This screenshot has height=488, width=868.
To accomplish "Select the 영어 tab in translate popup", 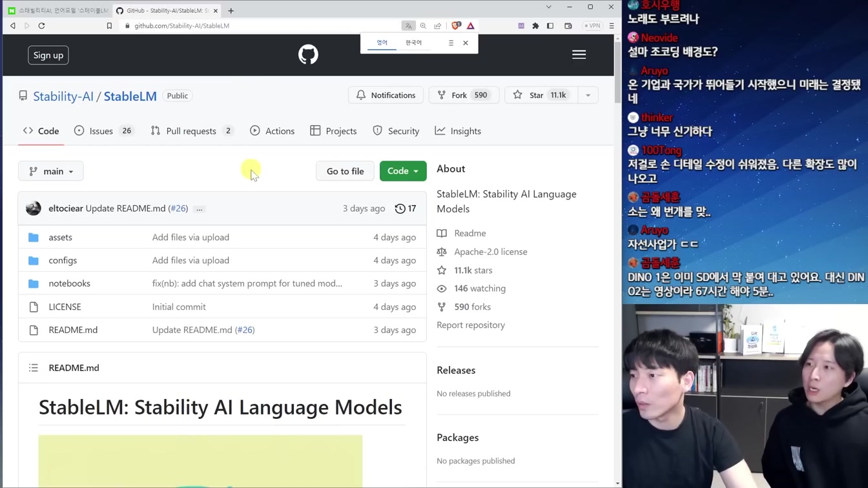I will [382, 43].
